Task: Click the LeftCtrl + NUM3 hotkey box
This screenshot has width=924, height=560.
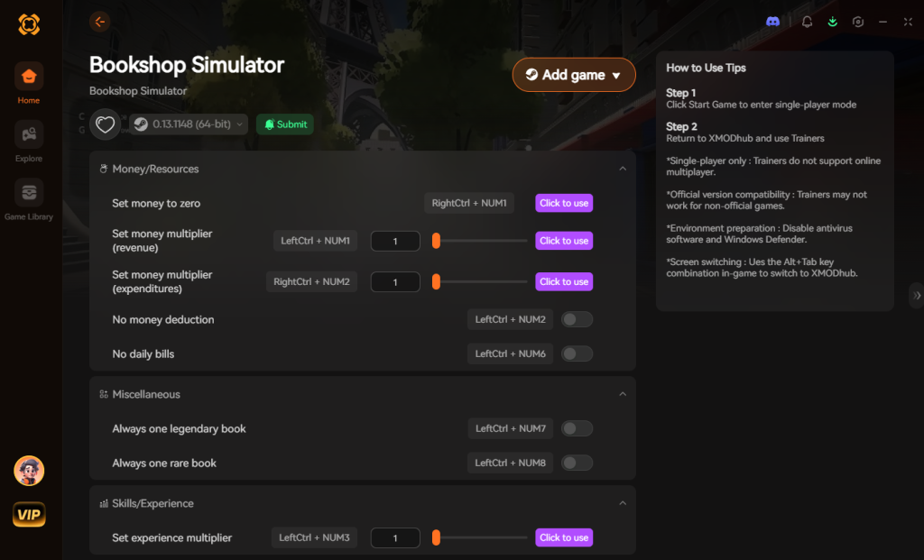Action: tap(314, 537)
